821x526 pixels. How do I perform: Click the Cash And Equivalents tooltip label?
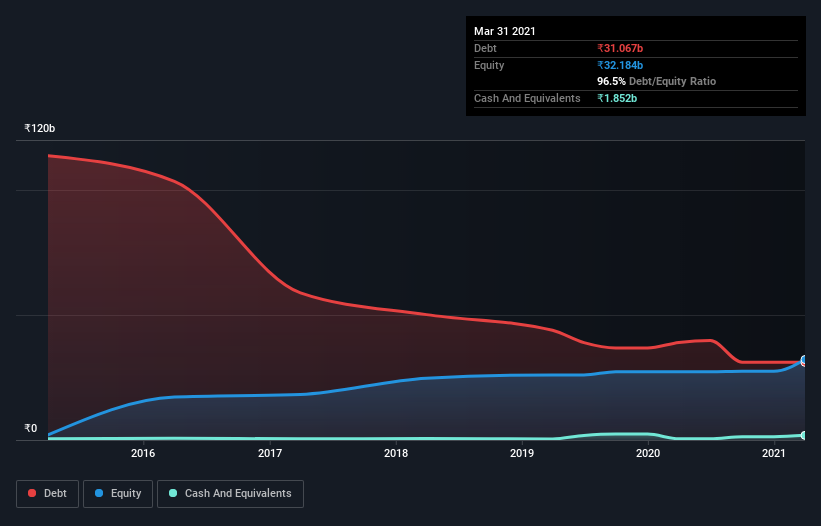pyautogui.click(x=527, y=98)
